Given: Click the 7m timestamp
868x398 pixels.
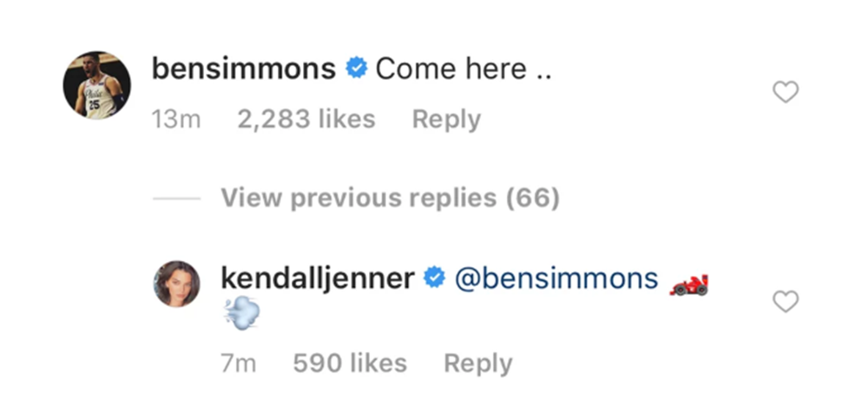Looking at the screenshot, I should [239, 363].
